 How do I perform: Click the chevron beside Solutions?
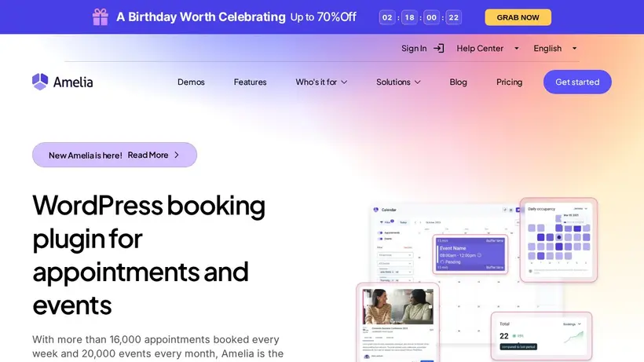418,82
